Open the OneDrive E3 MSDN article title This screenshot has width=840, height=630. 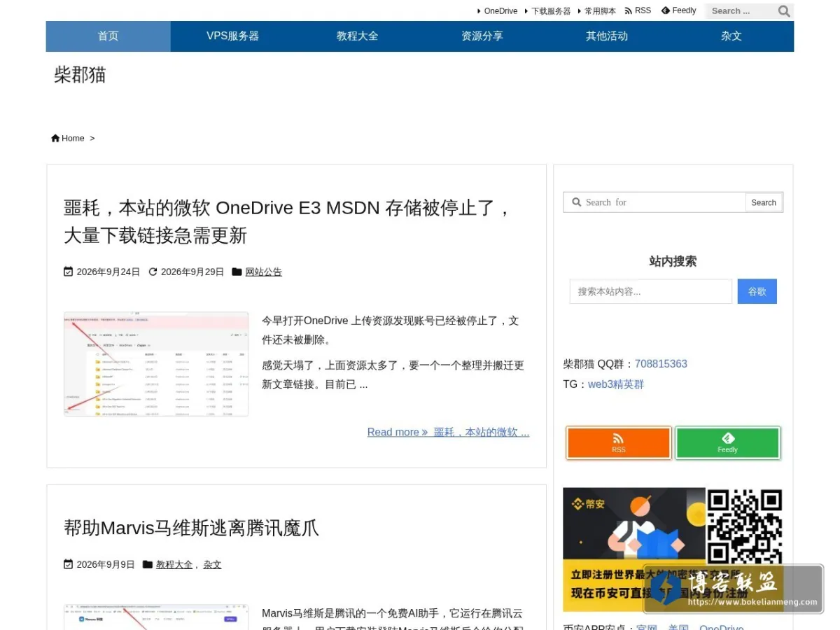(287, 222)
